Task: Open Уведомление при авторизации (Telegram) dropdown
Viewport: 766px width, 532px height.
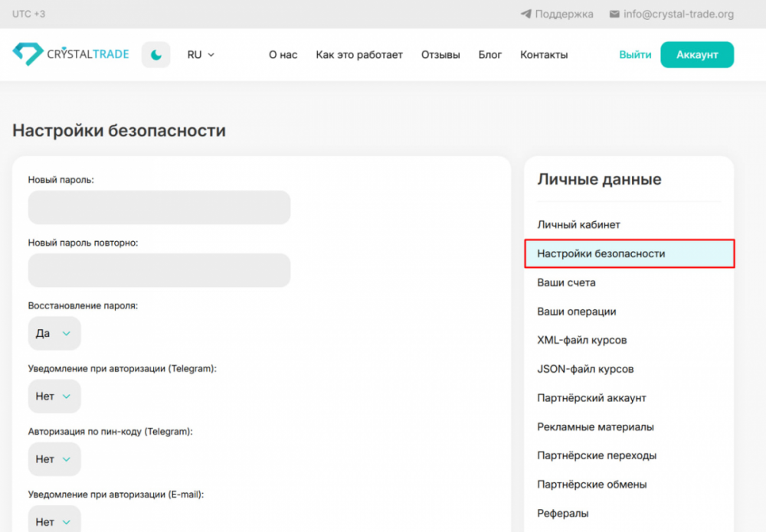Action: 54,397
